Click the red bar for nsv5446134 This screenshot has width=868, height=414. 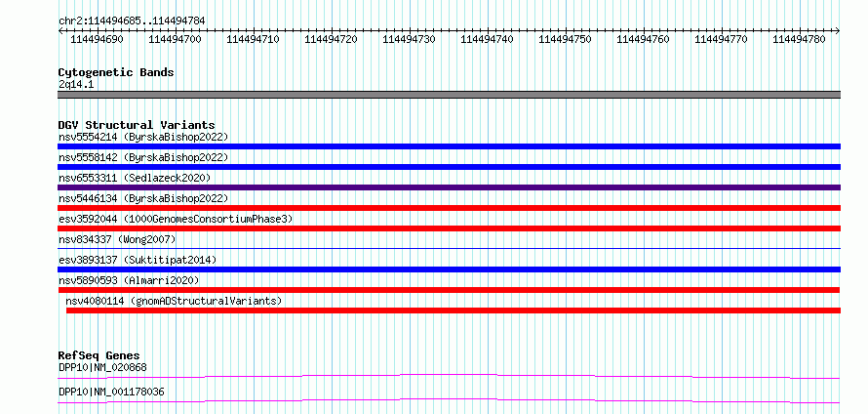click(449, 208)
